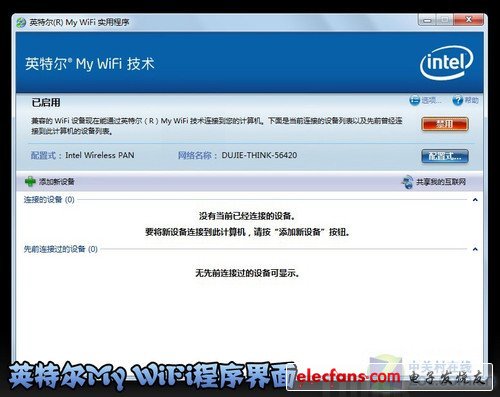Minimize the My WiFi utility window
Viewport: 500px width, 397px height.
[x=427, y=20]
